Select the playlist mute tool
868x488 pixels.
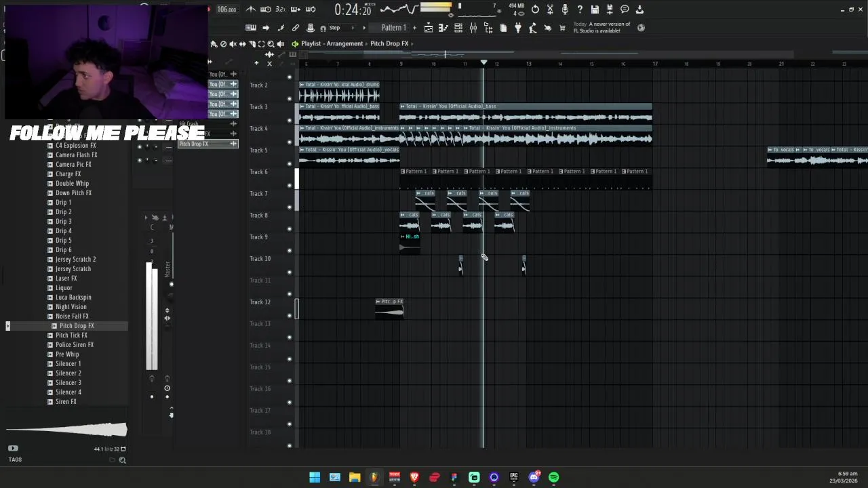click(233, 43)
